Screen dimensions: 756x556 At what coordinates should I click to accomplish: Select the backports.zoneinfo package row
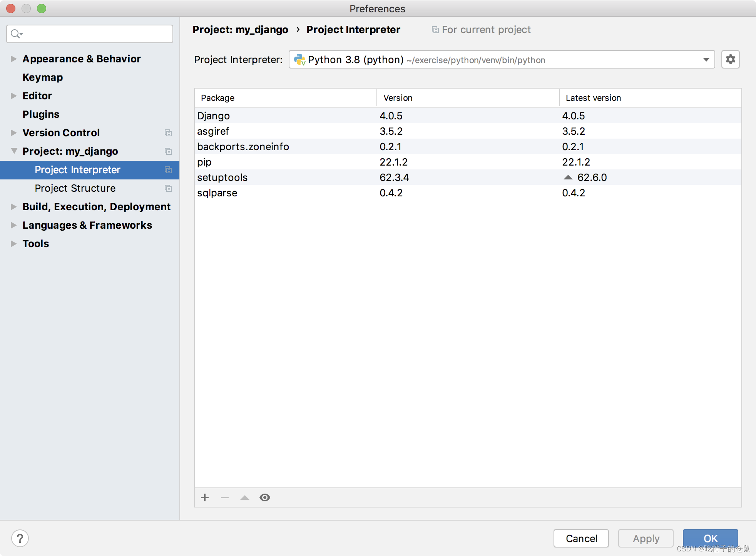tap(468, 147)
